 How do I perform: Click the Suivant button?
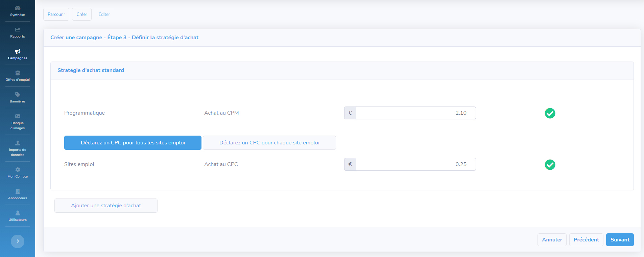coord(620,240)
